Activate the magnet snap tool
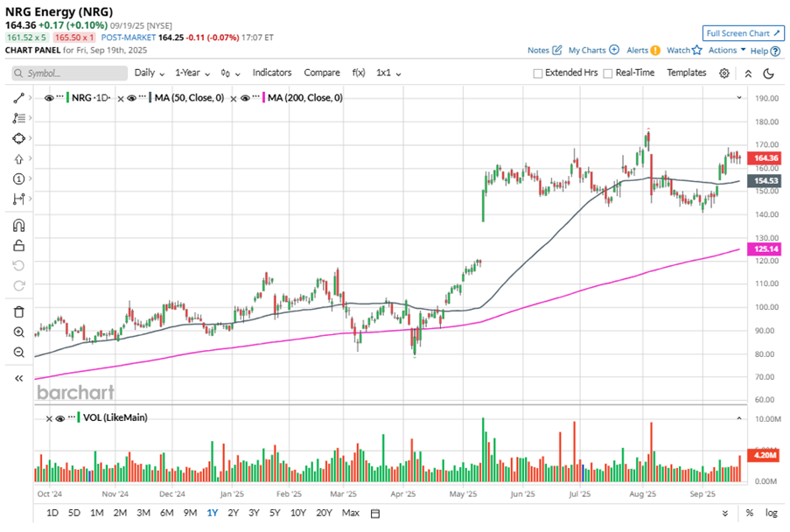Viewport: 790px width, 532px height. click(x=18, y=226)
